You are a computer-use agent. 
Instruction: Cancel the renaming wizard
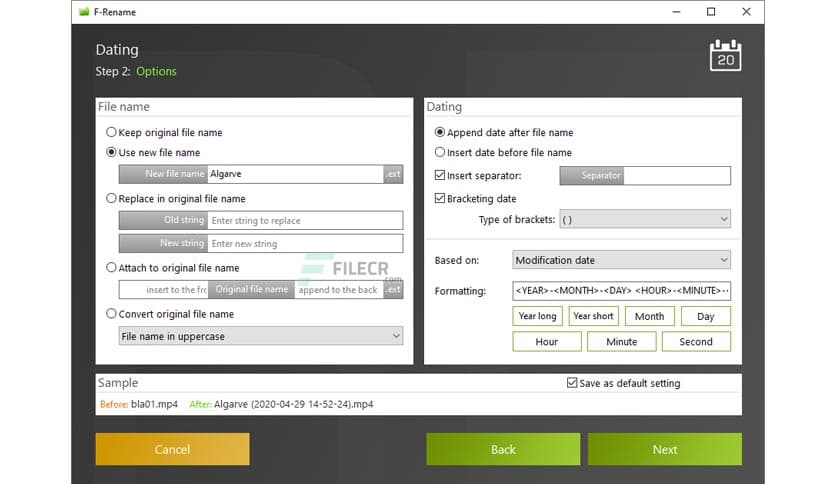(x=172, y=449)
